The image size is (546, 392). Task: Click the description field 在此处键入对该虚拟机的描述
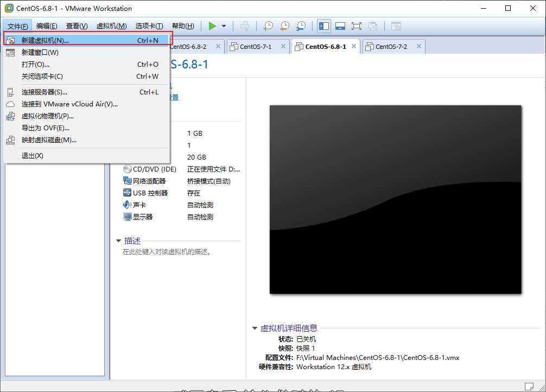pyautogui.click(x=167, y=252)
